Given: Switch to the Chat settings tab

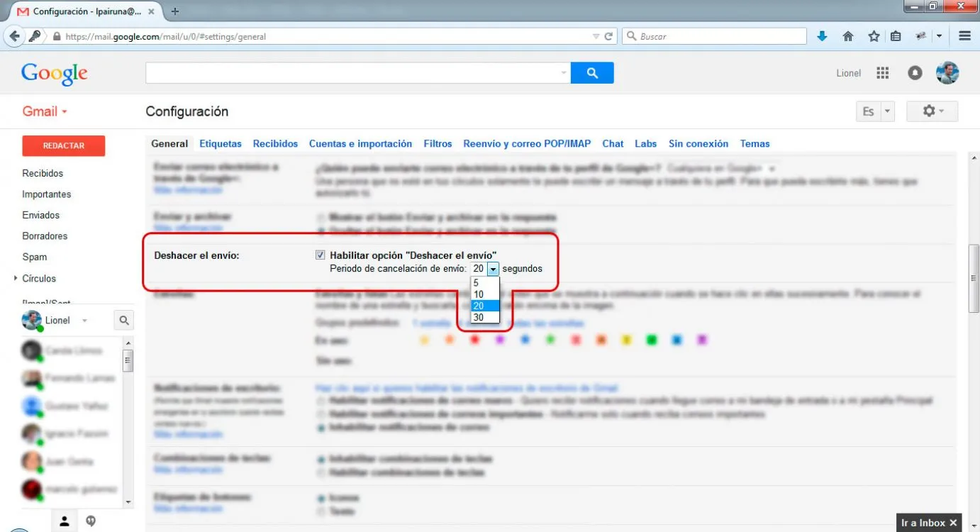Looking at the screenshot, I should pos(613,143).
